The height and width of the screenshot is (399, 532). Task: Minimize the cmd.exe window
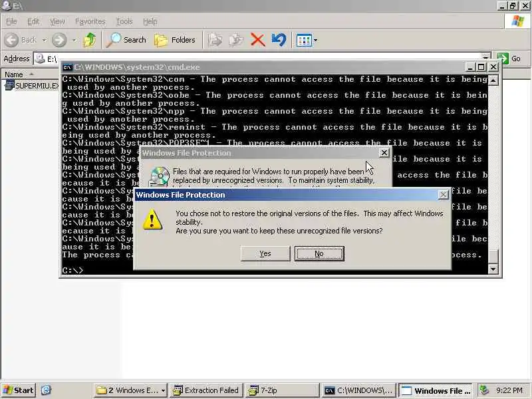pyautogui.click(x=469, y=67)
